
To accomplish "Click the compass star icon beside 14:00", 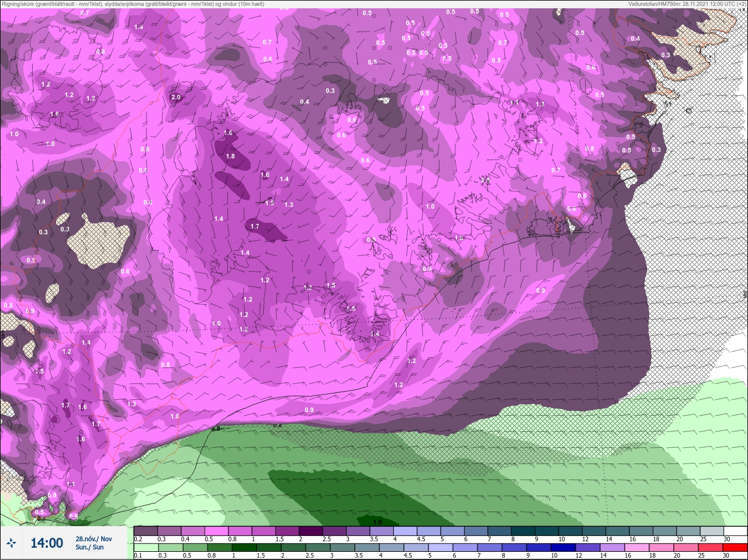I will [11, 543].
